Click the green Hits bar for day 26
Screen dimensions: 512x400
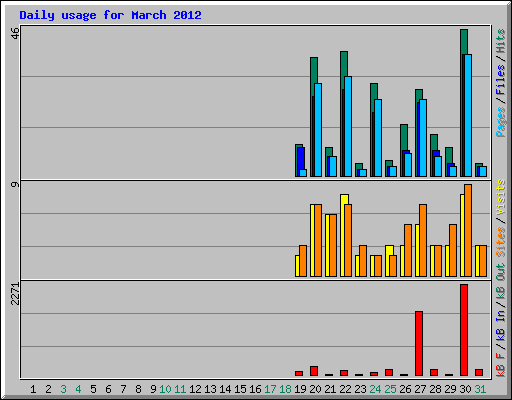tap(404, 137)
